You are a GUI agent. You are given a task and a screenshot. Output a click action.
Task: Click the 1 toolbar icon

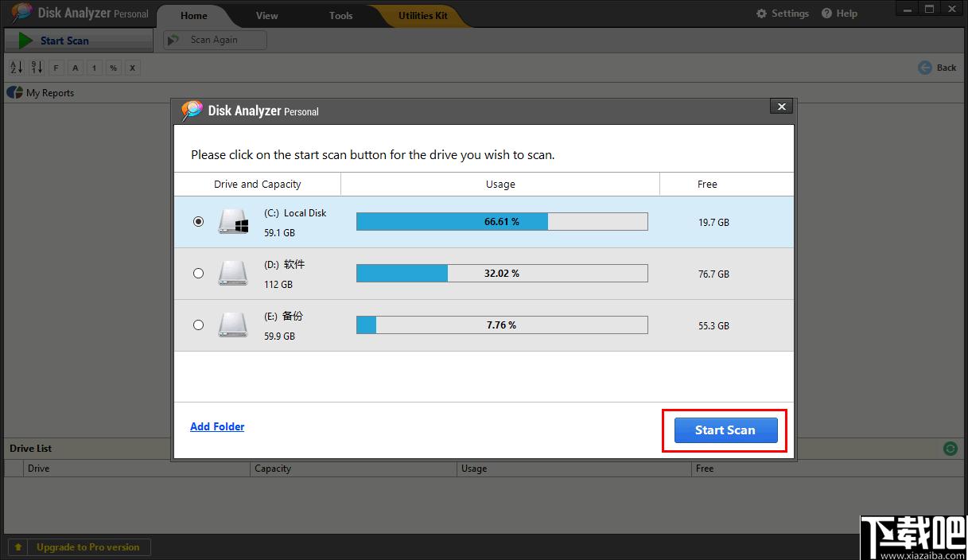95,68
